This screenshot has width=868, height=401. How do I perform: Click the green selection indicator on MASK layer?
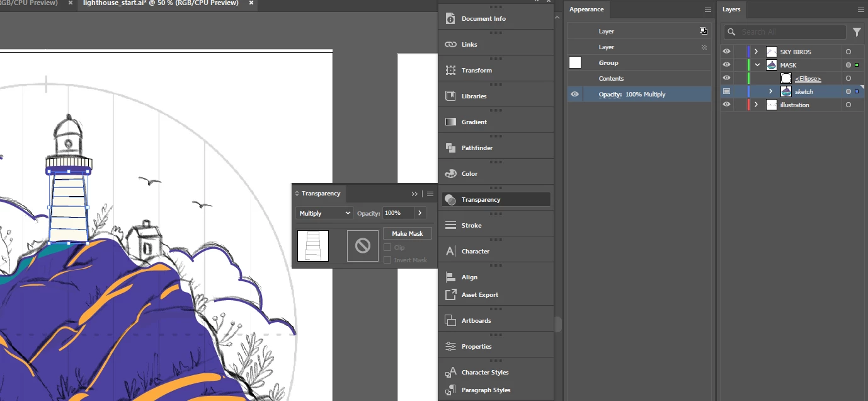pos(857,66)
